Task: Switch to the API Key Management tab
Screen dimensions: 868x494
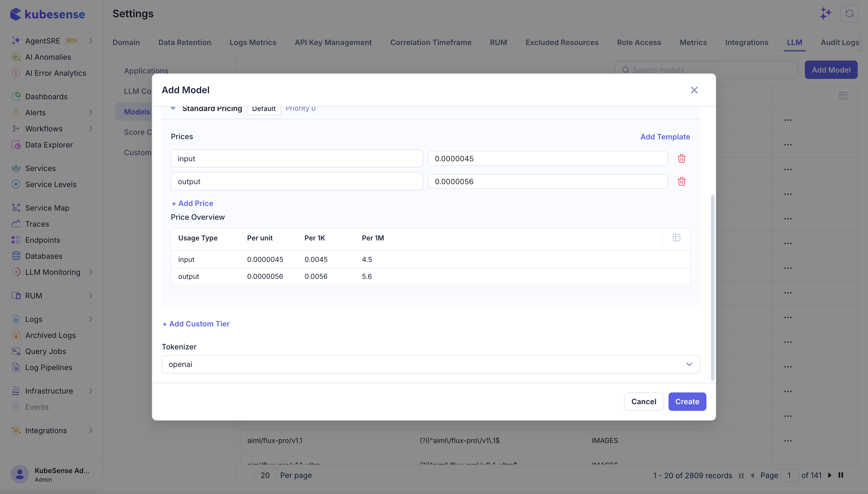Action: pyautogui.click(x=333, y=42)
